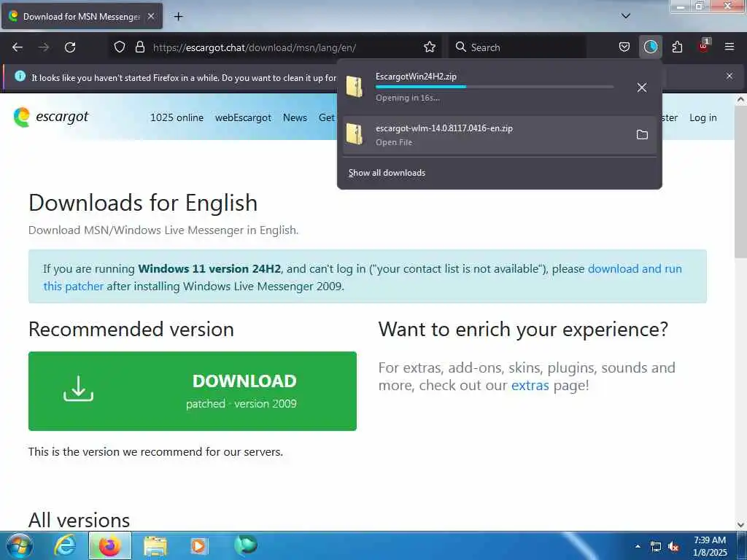Follow the 'download and run this patcher' link
This screenshot has height=560, width=747.
635,268
